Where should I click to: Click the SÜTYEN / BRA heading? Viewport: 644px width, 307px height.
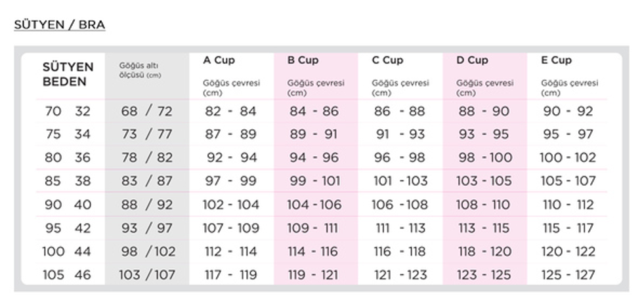point(60,25)
